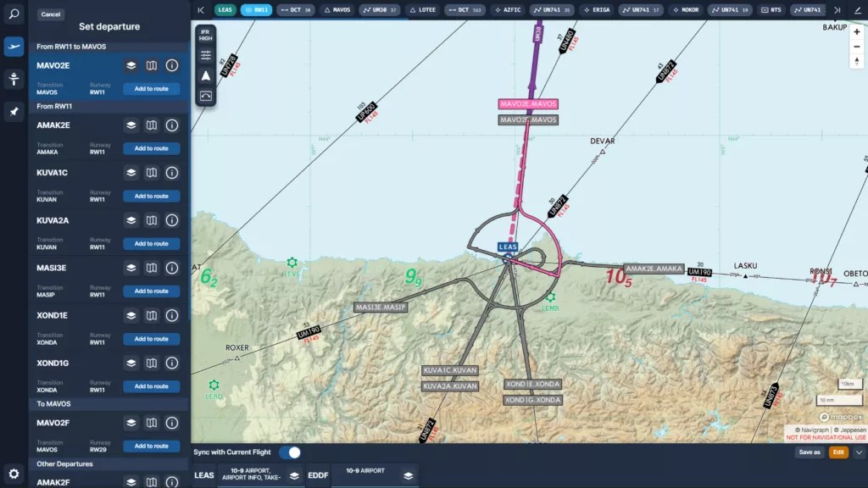Add MAVO2E departure to the route
Screen dimensions: 868x488
(x=151, y=88)
